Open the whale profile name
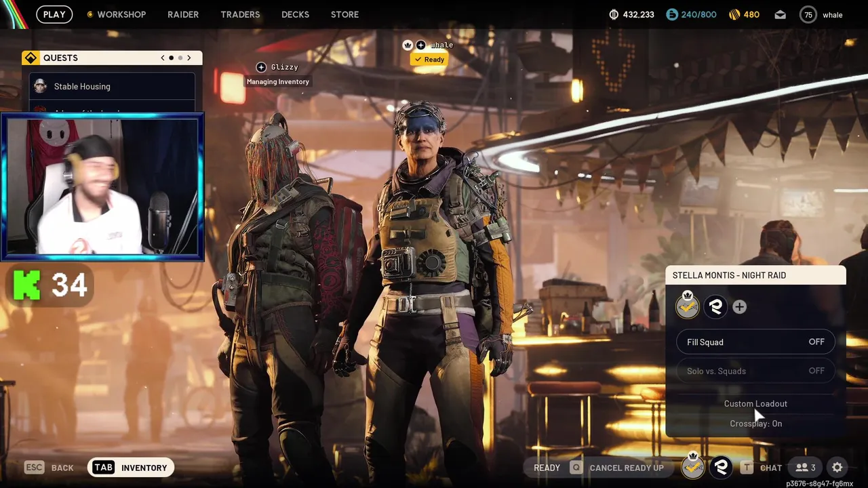 (833, 15)
